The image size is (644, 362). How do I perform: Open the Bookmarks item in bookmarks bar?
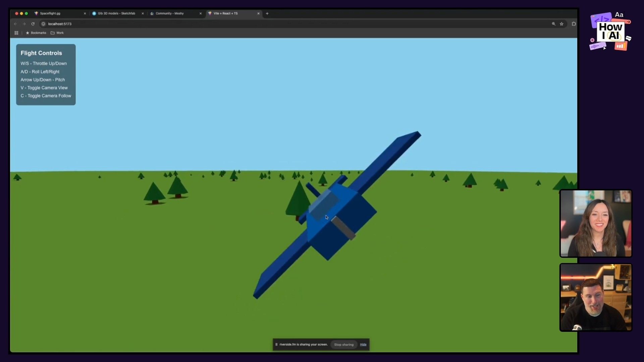point(36,33)
